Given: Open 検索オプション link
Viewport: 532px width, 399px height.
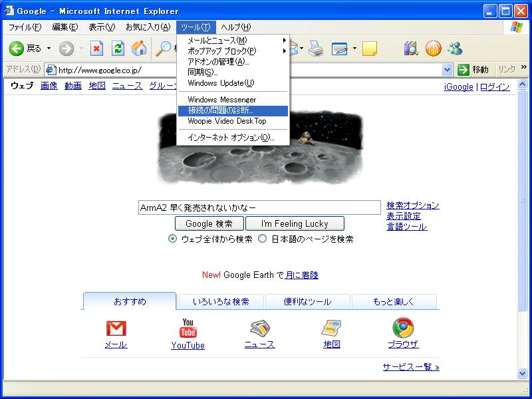Looking at the screenshot, I should coord(413,205).
